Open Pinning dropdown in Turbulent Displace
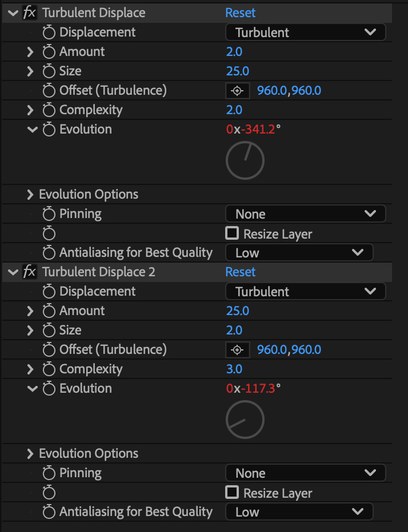Screen dimensions: 408x532 [305, 213]
